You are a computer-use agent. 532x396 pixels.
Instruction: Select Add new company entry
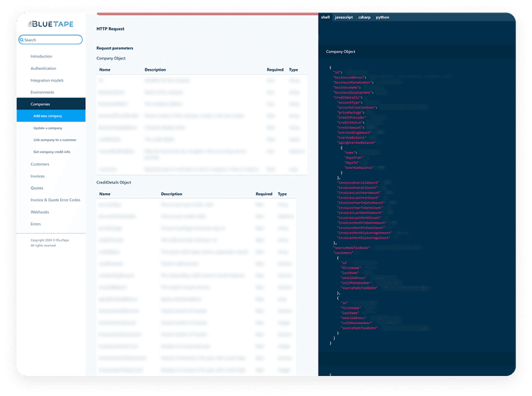51,116
